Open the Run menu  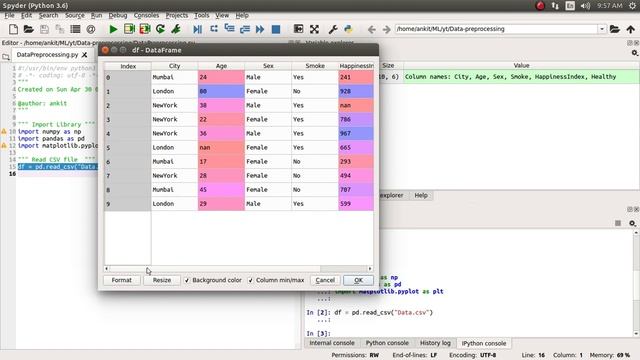pyautogui.click(x=96, y=15)
